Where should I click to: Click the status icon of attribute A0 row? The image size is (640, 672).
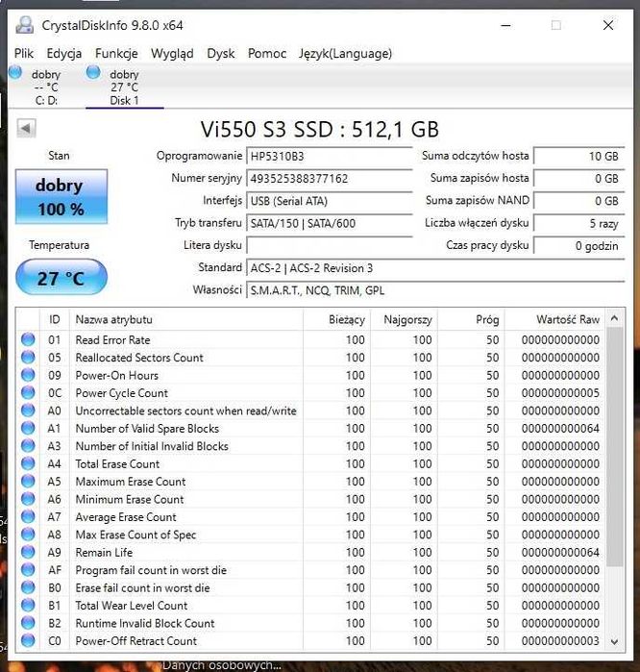pos(28,411)
